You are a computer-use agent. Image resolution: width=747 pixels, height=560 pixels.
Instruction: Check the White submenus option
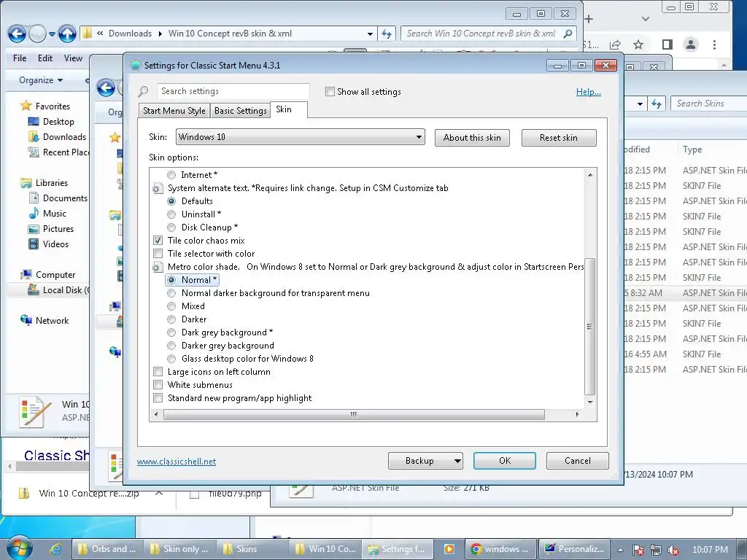(x=158, y=385)
